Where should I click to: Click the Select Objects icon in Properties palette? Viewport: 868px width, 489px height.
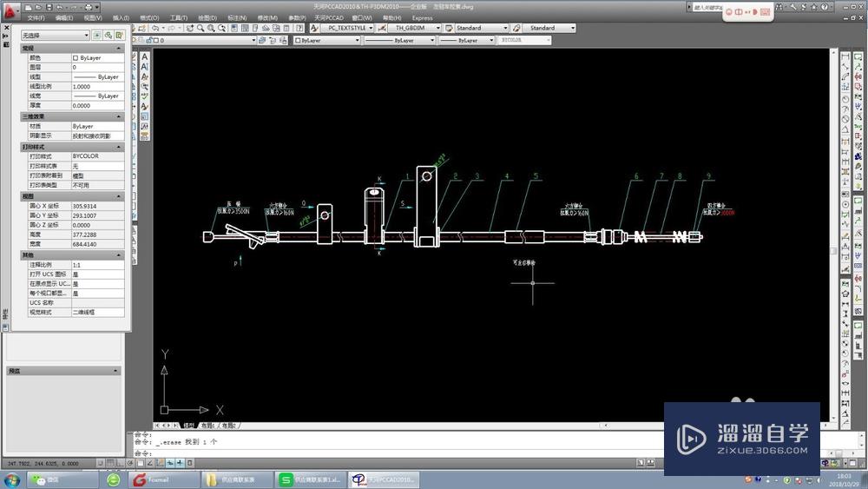108,36
